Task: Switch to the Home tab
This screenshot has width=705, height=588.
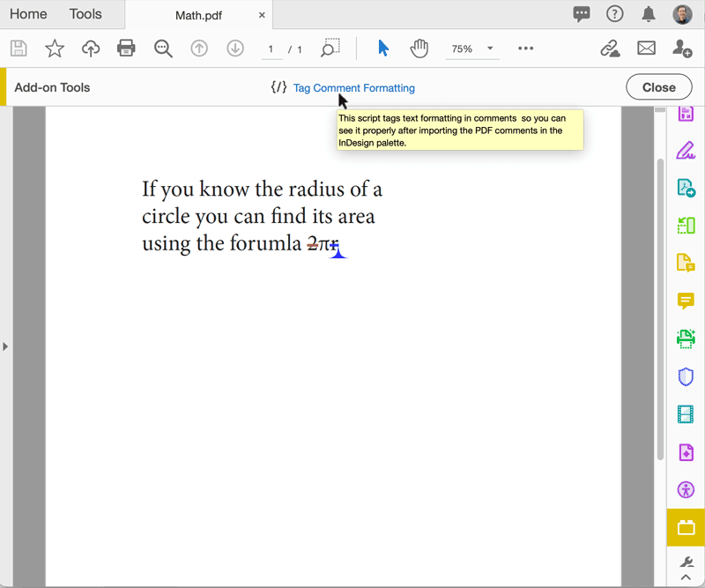Action: click(x=28, y=14)
